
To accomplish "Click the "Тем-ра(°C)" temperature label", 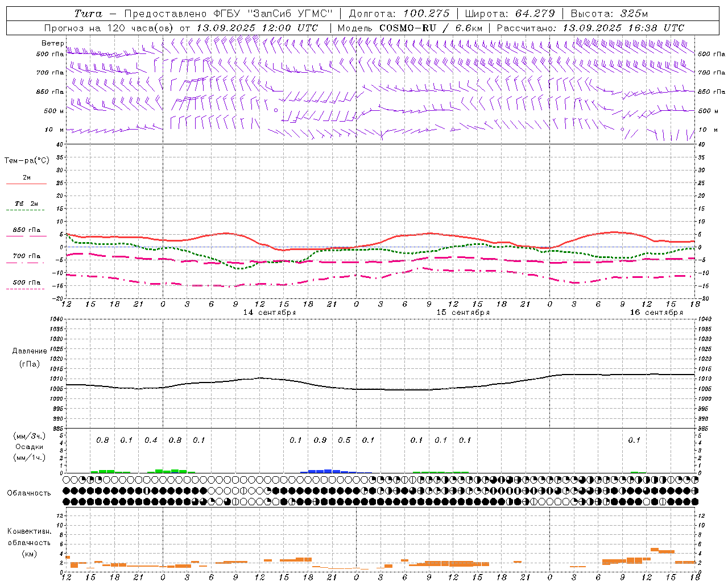I will pyautogui.click(x=27, y=161).
